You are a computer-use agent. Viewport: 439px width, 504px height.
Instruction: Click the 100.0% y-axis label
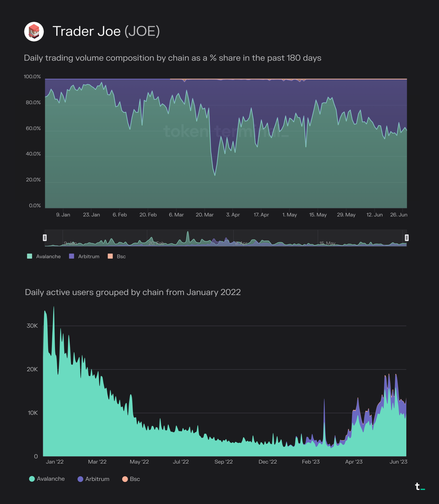pyautogui.click(x=32, y=76)
